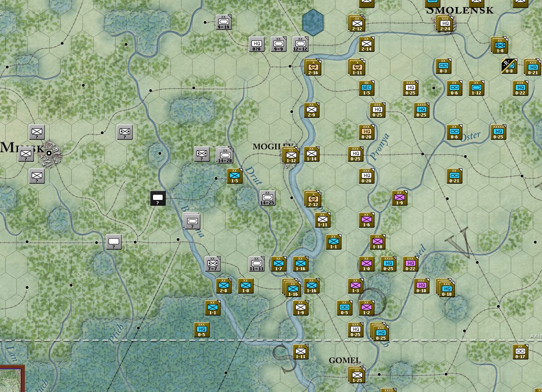The height and width of the screenshot is (392, 542).
Task: Select the white unknown unit counter
Action: coord(114,242)
